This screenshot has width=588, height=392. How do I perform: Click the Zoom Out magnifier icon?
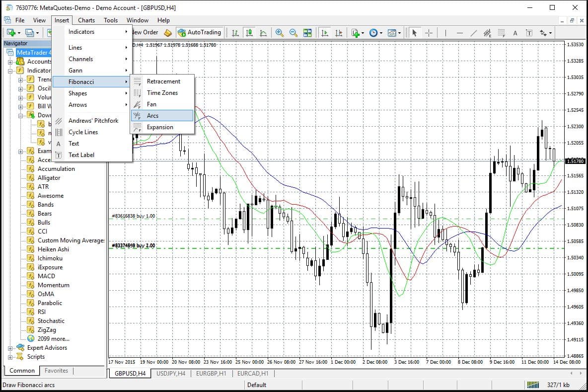click(294, 33)
